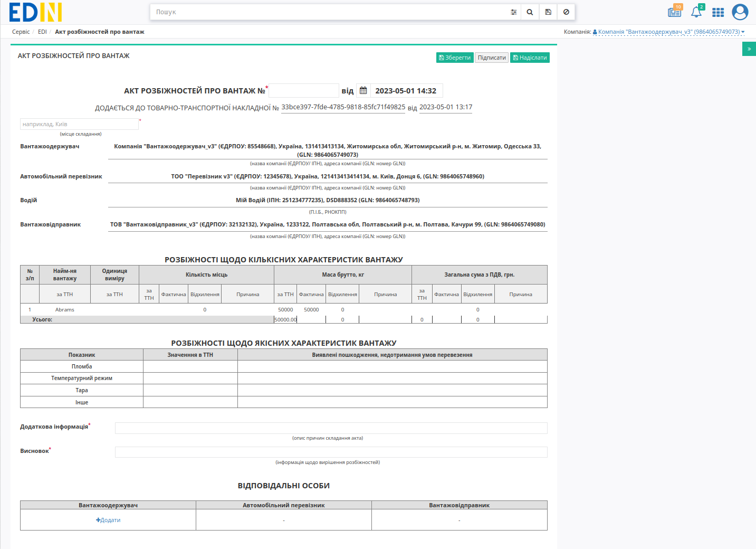Expand the company selector dropdown
The height and width of the screenshot is (549, 756).
pyautogui.click(x=668, y=32)
